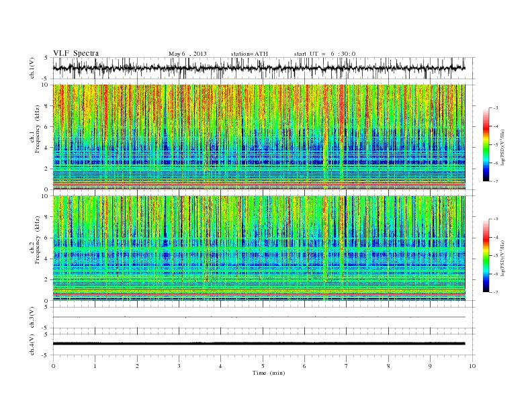
Task: Click the "ch.4(V)" axis label
Action: (x=32, y=345)
